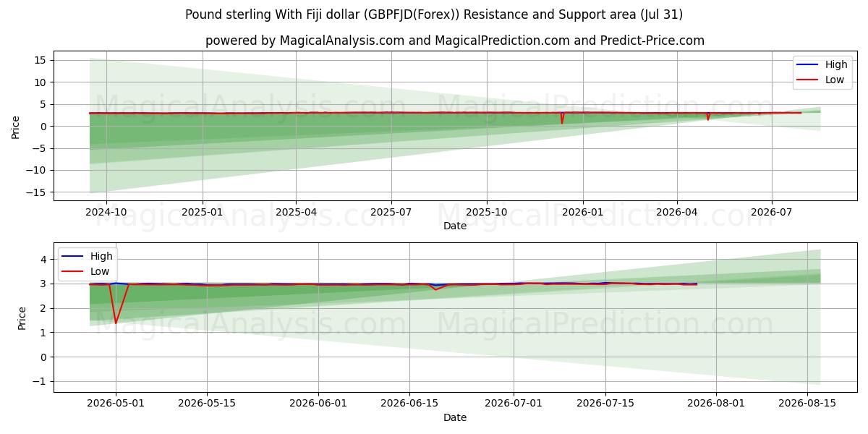
Task: Click the '−15' price tick on top chart
Action: coord(36,192)
